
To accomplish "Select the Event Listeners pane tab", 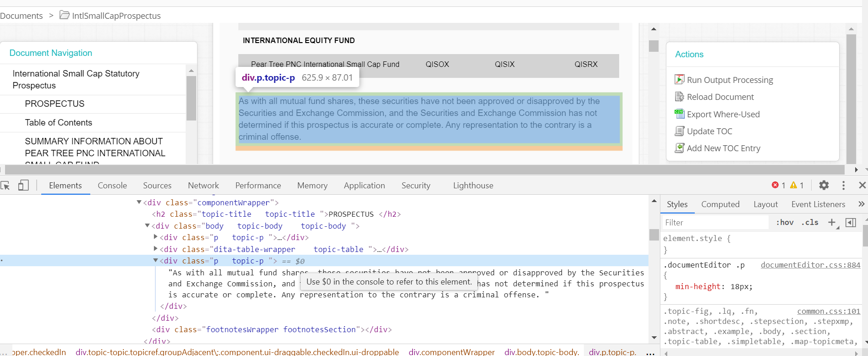I will (818, 204).
